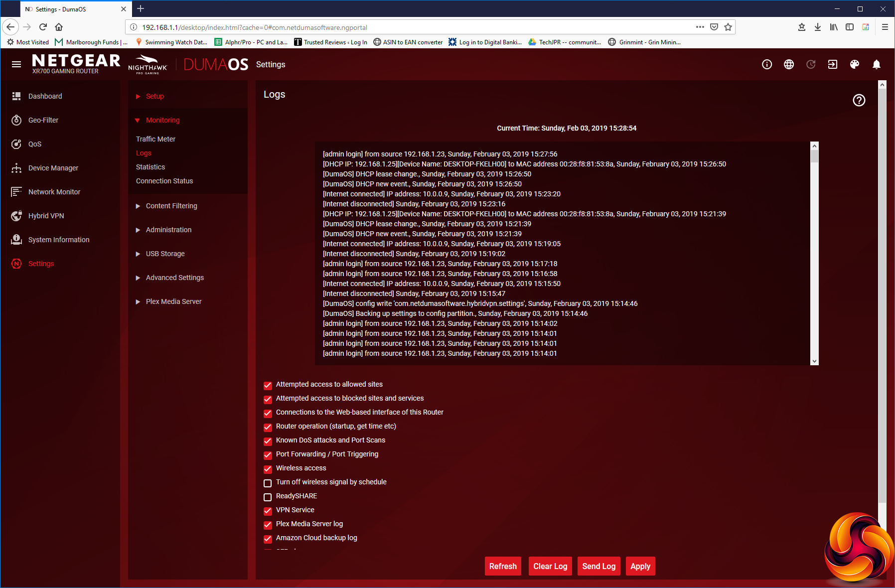Click the Device Manager sidebar icon
The image size is (895, 588).
(16, 168)
